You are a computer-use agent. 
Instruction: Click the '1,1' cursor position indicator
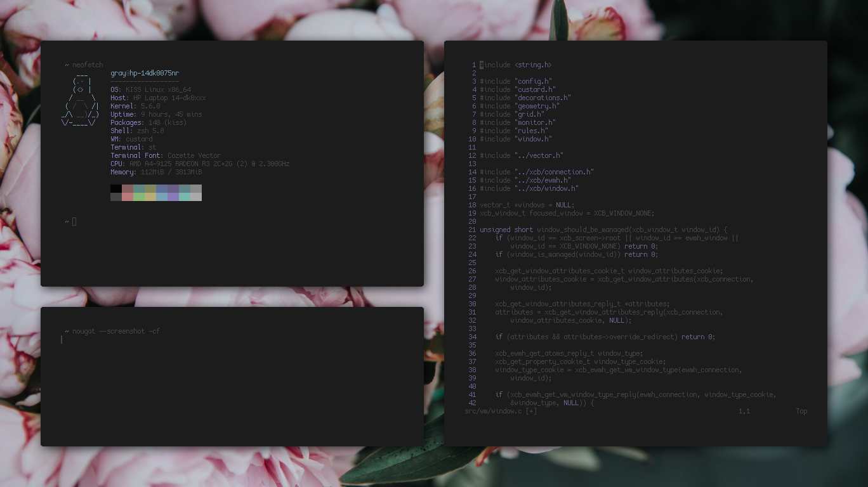[x=744, y=411]
